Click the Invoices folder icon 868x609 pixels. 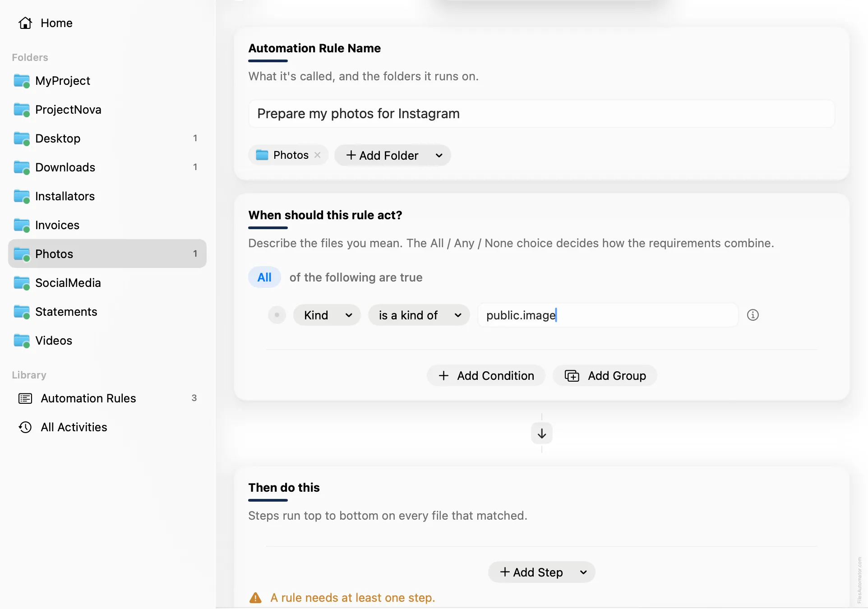coord(22,226)
